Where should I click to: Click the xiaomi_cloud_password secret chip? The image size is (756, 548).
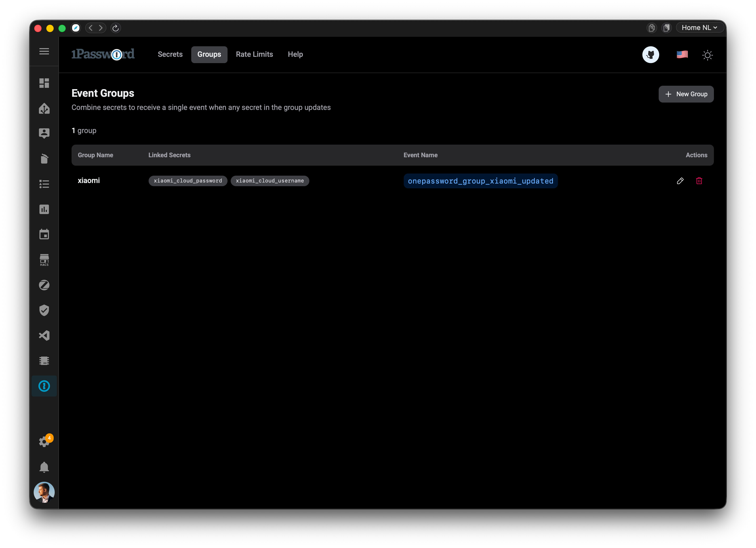[188, 181]
